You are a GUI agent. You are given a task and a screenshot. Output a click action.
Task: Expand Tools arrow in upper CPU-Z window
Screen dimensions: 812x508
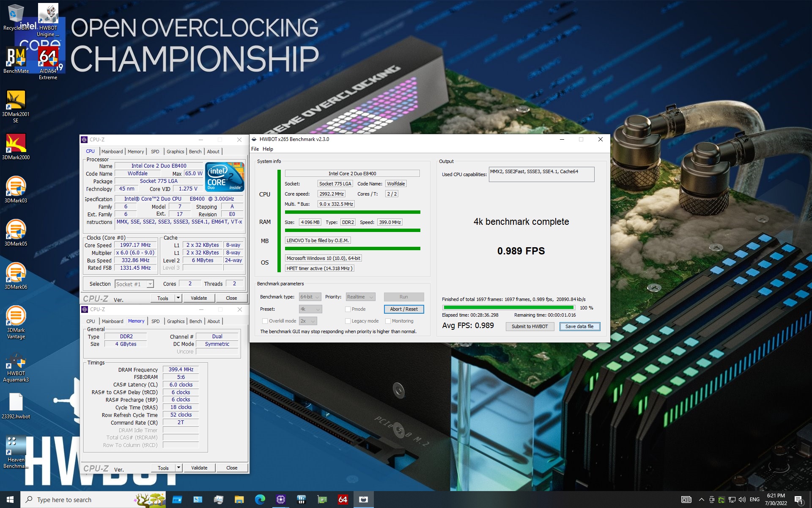[x=178, y=298]
